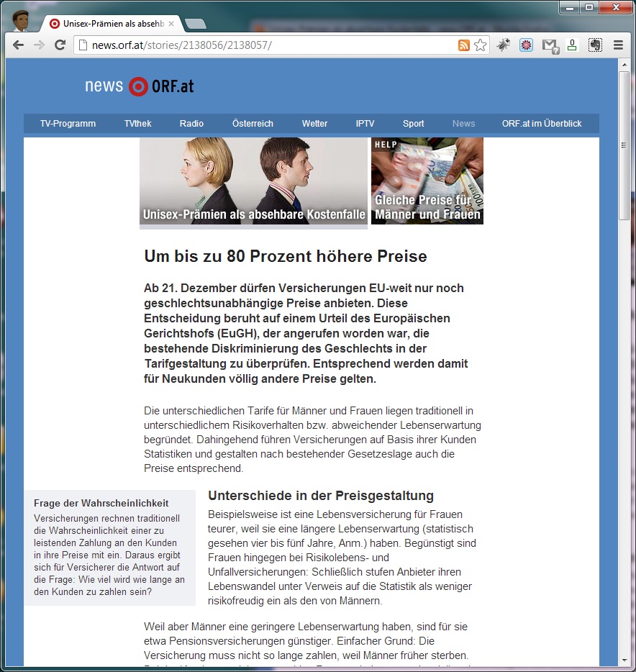Screen dimensions: 636x672
Task: Click scrollbar down arrow
Action: (624, 660)
